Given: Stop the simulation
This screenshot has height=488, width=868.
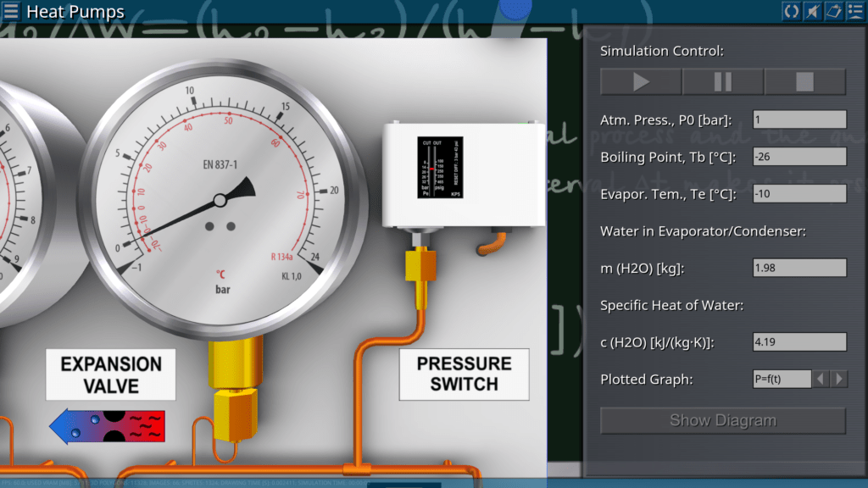Looking at the screenshot, I should click(804, 82).
